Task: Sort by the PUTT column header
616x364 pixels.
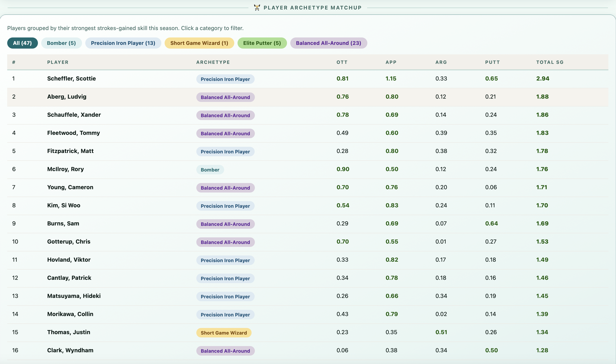Action: point(492,62)
